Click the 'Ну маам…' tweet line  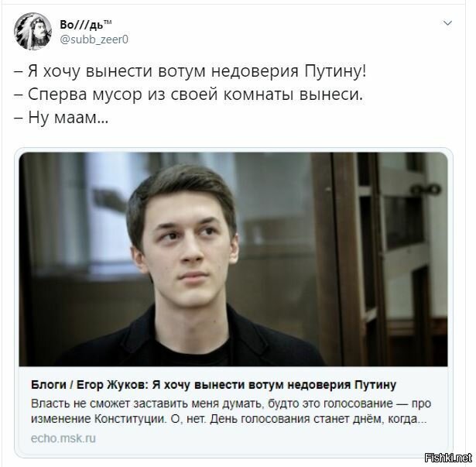[x=61, y=117]
